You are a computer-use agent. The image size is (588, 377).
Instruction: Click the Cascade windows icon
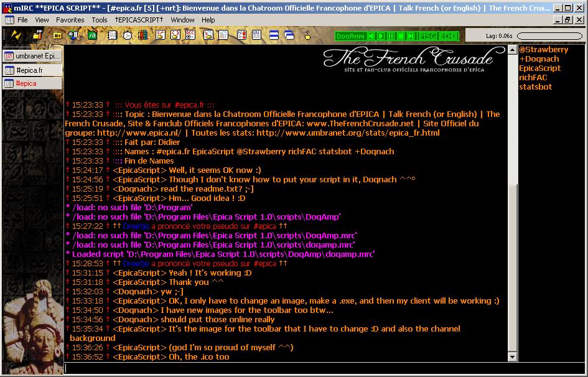289,35
